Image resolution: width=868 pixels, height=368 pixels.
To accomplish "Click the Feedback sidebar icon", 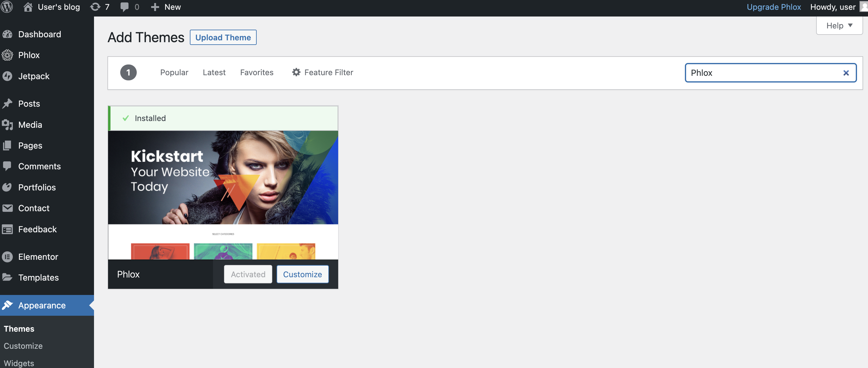I will (7, 229).
